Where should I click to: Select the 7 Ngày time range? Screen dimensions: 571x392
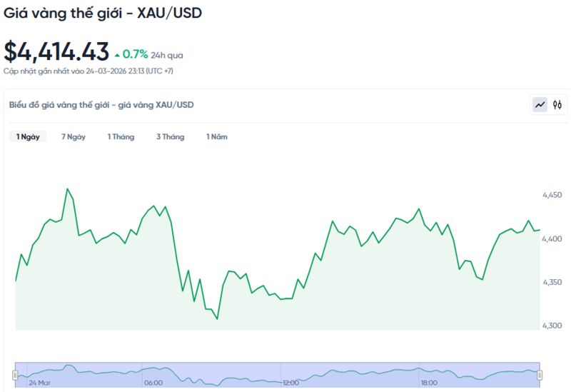pyautogui.click(x=74, y=136)
